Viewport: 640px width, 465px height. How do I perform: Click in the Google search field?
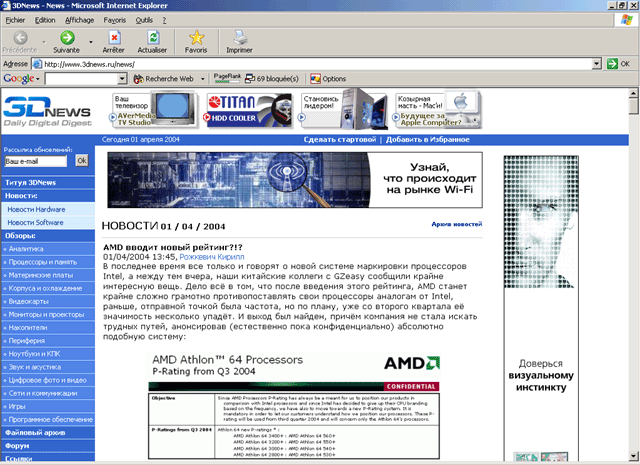pyautogui.click(x=82, y=79)
